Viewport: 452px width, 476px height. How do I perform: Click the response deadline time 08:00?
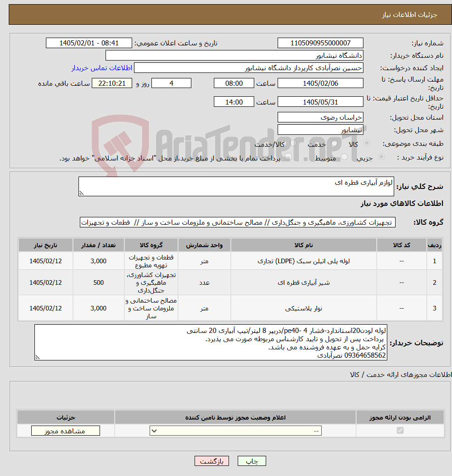(234, 83)
